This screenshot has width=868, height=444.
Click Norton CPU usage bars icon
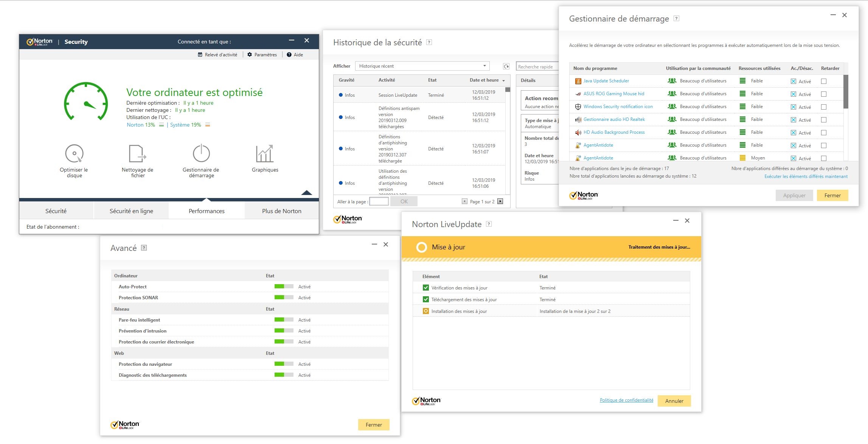point(161,125)
